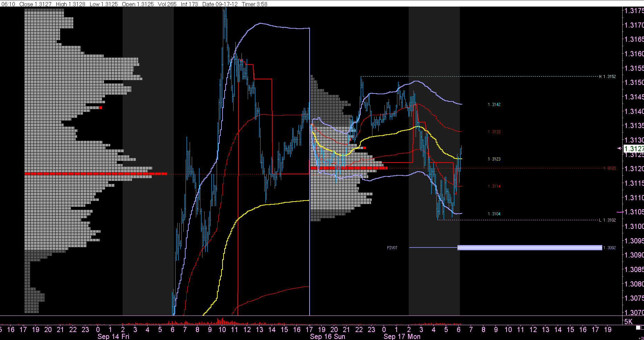This screenshot has width=644, height=340.
Task: Click the Timer 3:58 countdown in the header
Action: point(255,4)
